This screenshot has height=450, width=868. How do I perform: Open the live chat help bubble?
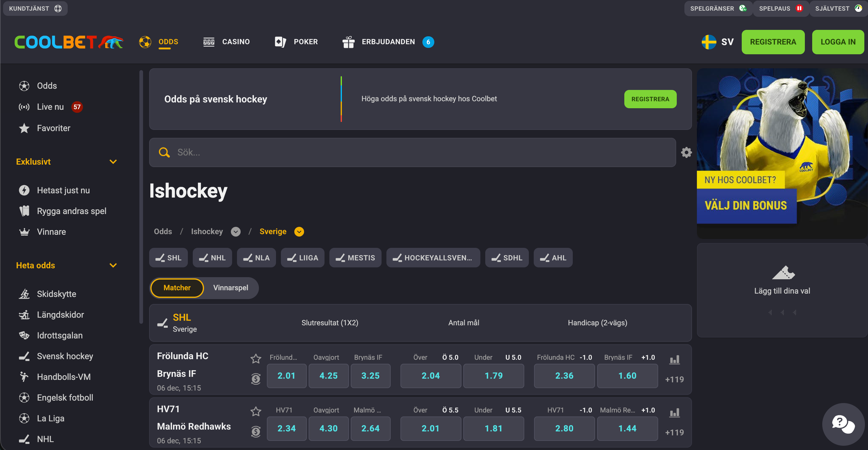tap(843, 424)
